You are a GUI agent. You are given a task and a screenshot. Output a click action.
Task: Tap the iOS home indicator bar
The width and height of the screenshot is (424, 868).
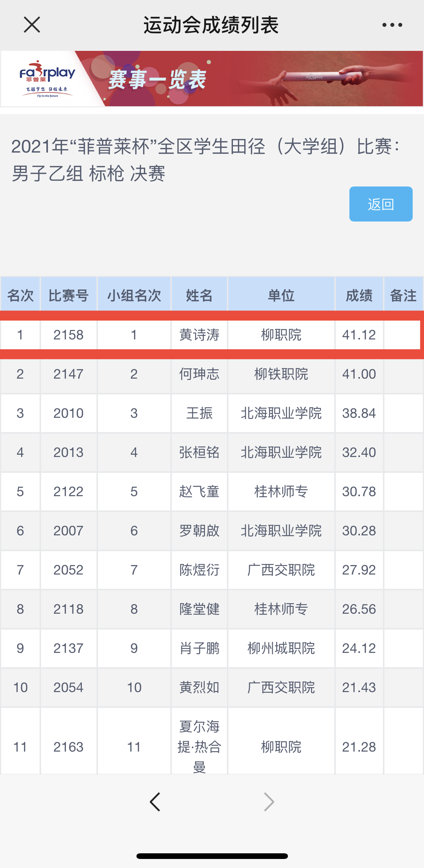tap(212, 856)
